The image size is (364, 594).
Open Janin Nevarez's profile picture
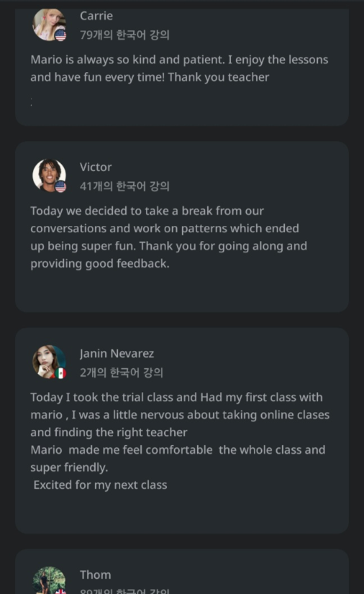tap(48, 361)
